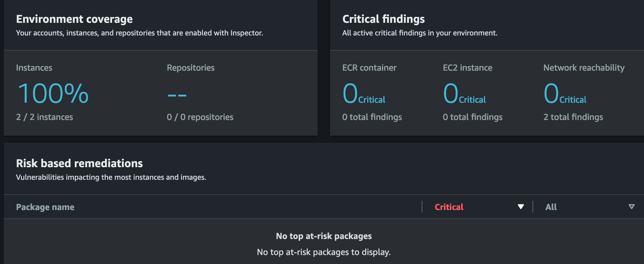Sort by the Package name column header
644x264 pixels.
tap(45, 207)
